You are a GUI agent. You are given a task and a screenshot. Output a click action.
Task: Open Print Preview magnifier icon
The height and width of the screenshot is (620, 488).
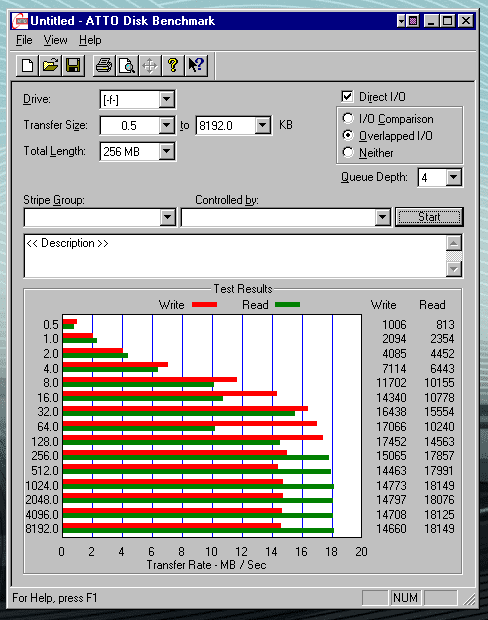click(x=127, y=65)
